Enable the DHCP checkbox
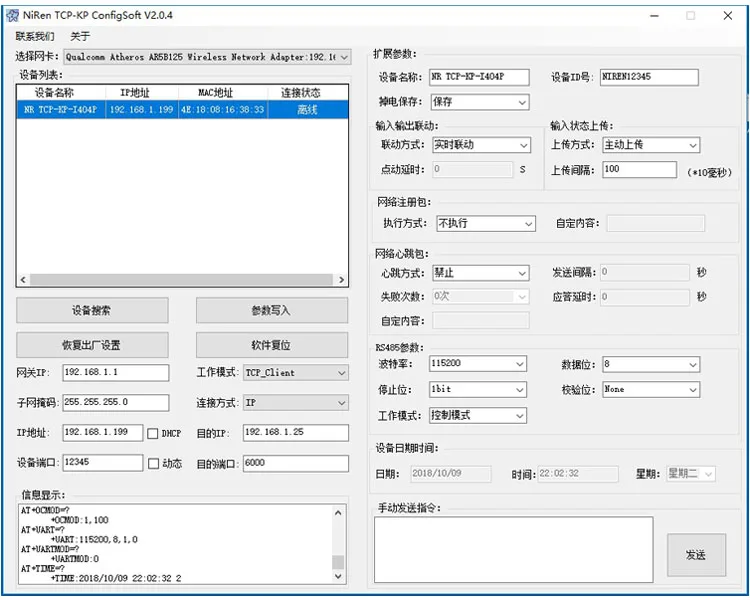The image size is (750, 600). pos(153,433)
